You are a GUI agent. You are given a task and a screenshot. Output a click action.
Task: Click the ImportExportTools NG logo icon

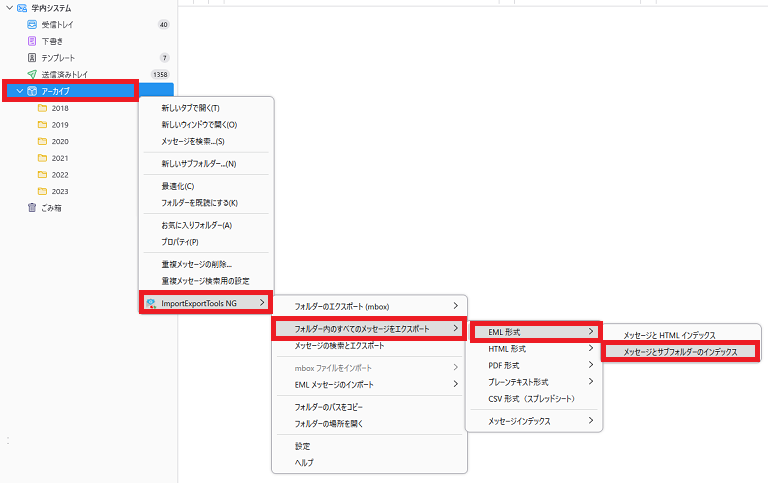click(x=151, y=303)
